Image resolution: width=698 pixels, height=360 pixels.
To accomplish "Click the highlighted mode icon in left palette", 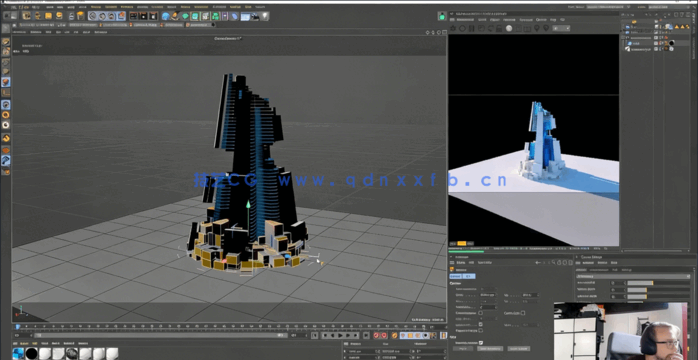I will (6, 82).
